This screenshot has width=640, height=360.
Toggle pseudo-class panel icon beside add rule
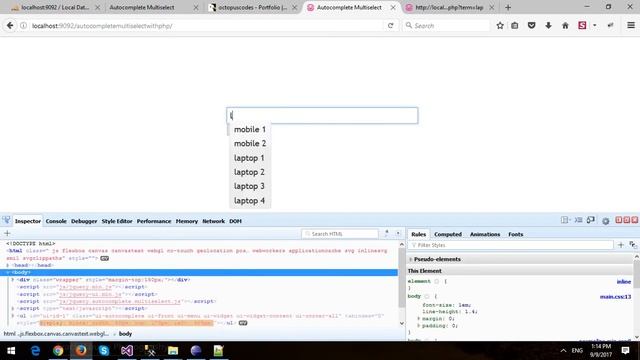point(633,245)
